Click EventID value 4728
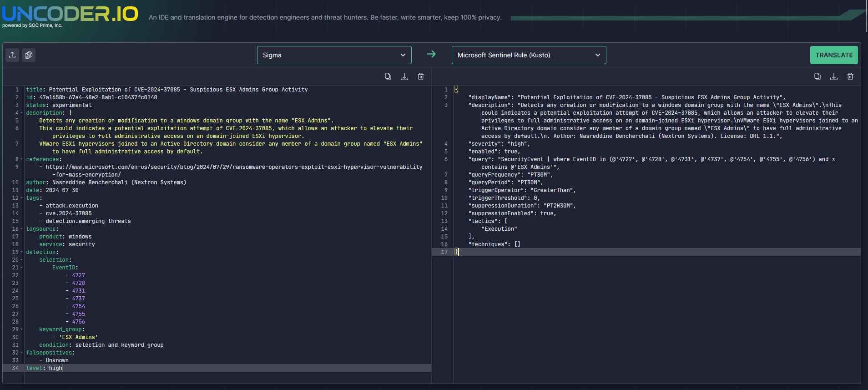 [x=79, y=283]
